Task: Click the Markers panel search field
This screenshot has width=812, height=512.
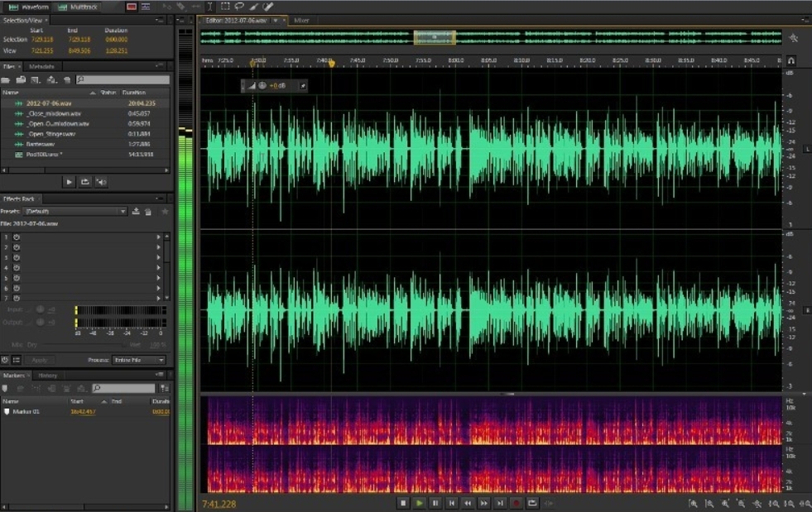Action: 124,388
